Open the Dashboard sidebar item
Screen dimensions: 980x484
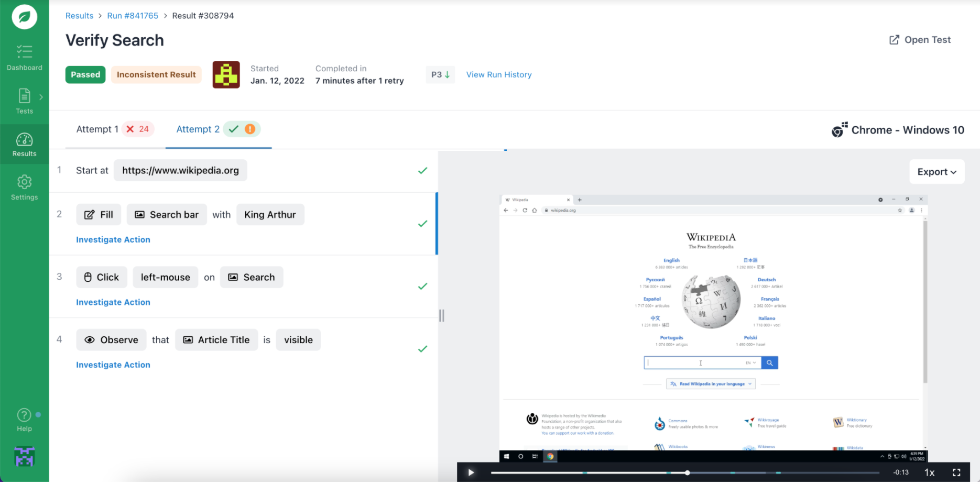click(25, 58)
